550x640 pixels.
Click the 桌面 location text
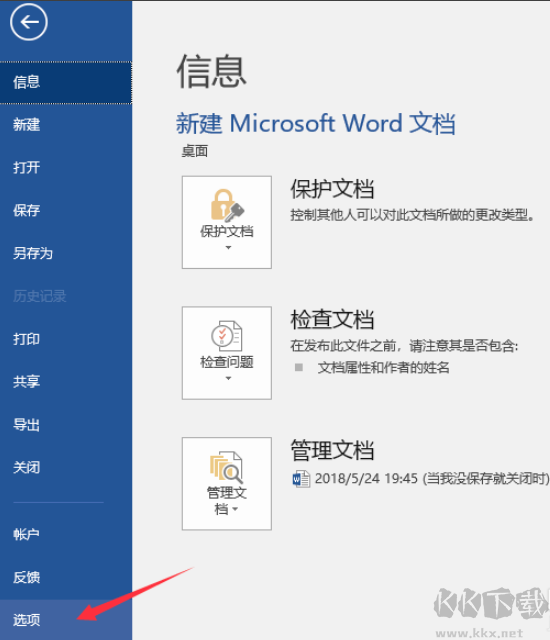pyautogui.click(x=195, y=151)
